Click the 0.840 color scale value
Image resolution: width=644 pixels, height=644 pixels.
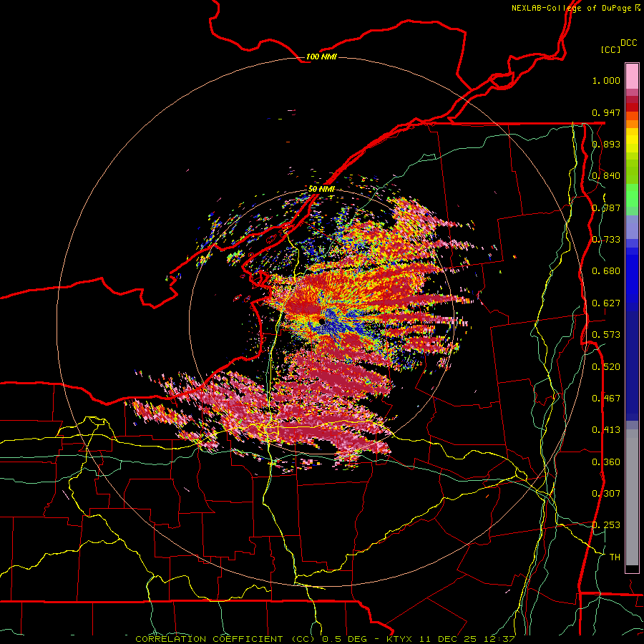[606, 176]
